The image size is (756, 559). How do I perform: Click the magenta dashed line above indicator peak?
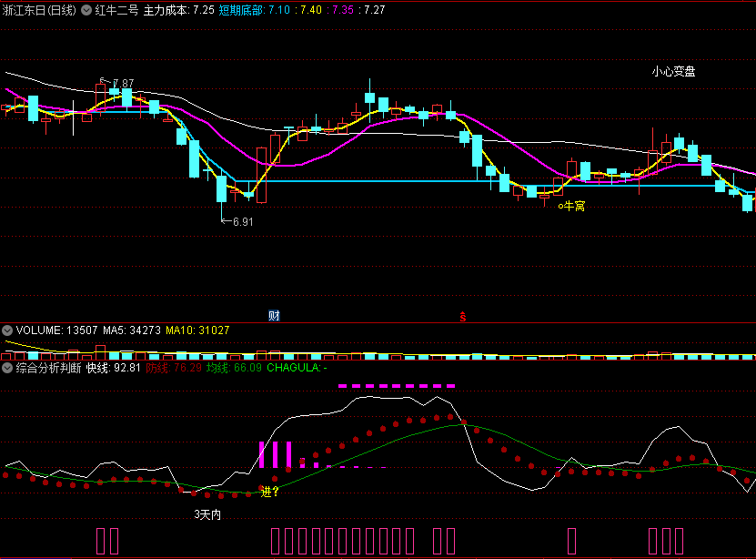(397, 386)
